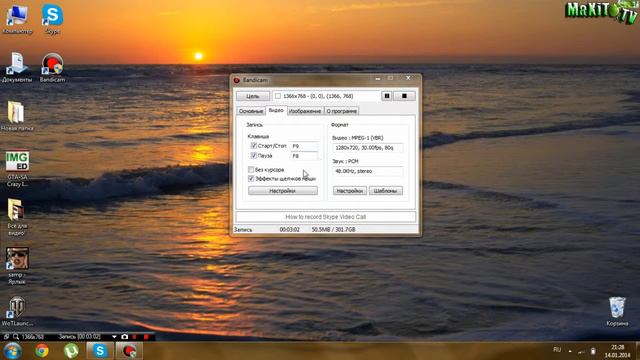The width and height of the screenshot is (640, 360).
Task: Pause recording in the Bandicam window
Action: (387, 96)
